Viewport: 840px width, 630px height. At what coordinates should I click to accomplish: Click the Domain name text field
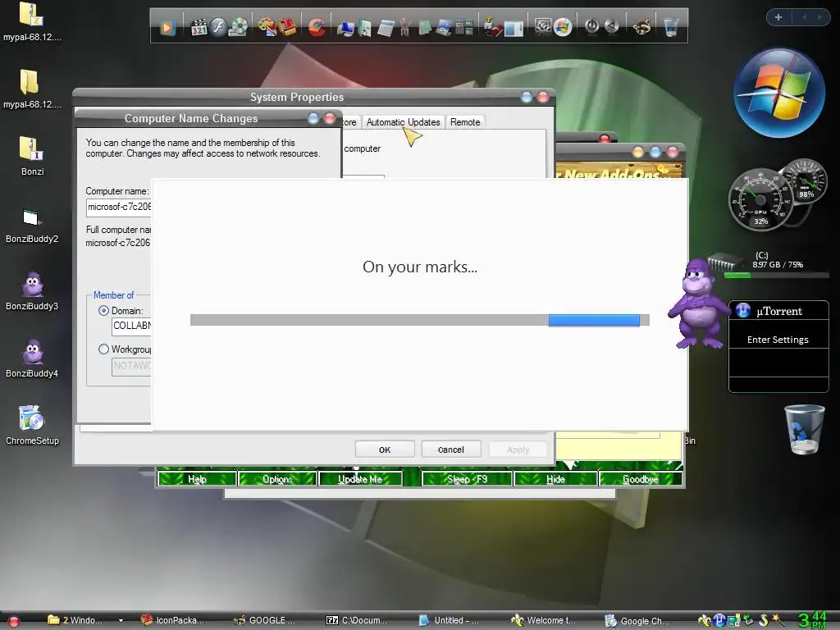click(132, 326)
